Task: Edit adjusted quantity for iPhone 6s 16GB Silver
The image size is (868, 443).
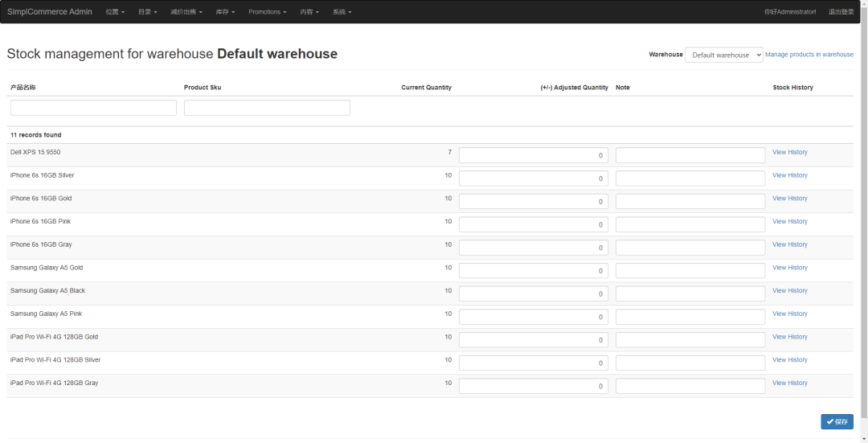Action: click(534, 178)
